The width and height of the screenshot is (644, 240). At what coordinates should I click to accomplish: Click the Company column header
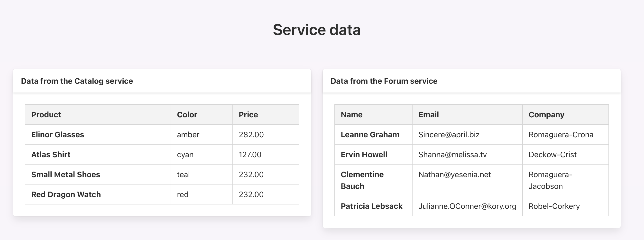coord(565,114)
